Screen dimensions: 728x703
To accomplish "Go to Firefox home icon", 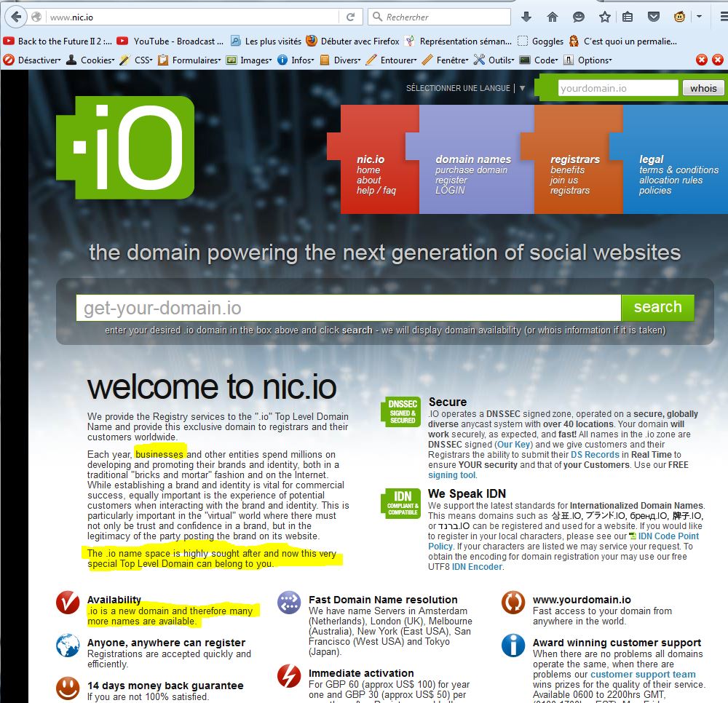I will point(552,17).
